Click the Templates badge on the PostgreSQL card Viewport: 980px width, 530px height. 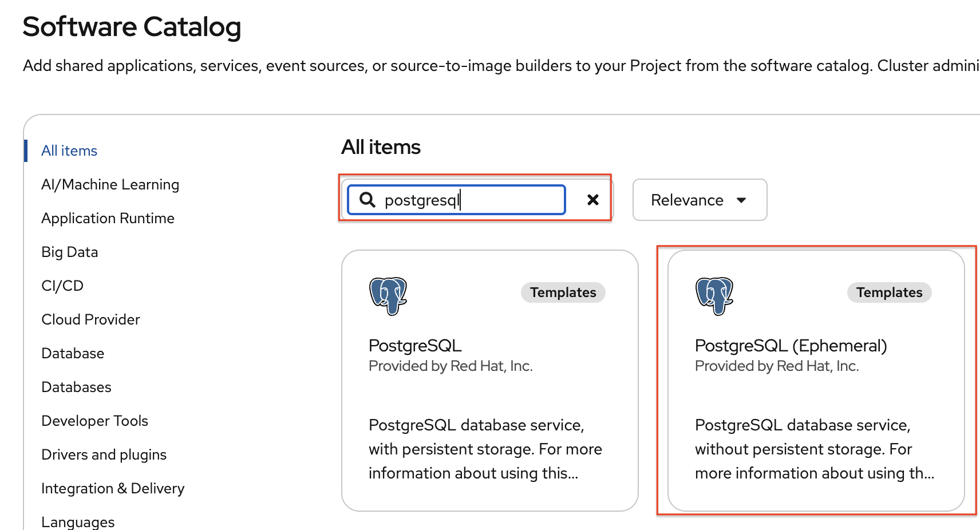tap(563, 292)
